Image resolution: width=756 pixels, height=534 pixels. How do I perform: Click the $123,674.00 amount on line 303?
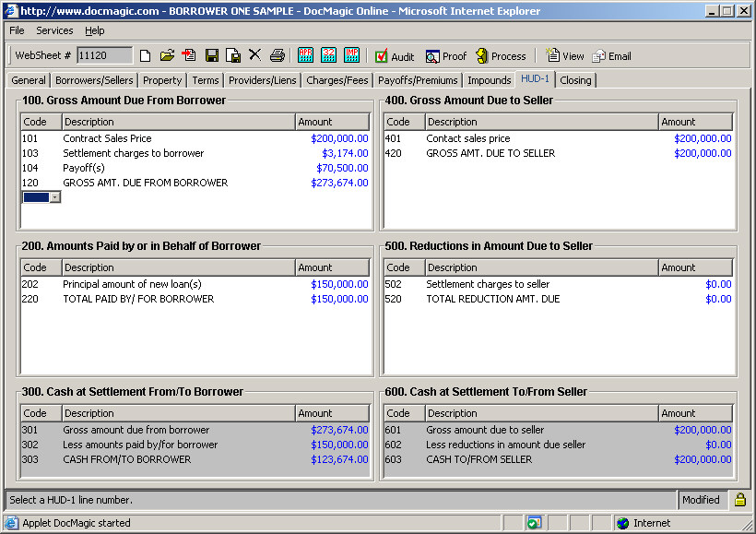point(339,459)
